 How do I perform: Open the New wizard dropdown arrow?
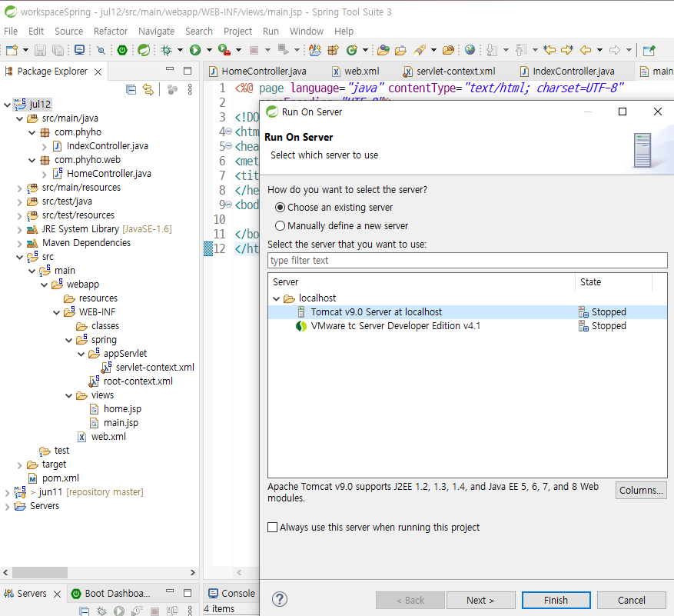tap(25, 50)
